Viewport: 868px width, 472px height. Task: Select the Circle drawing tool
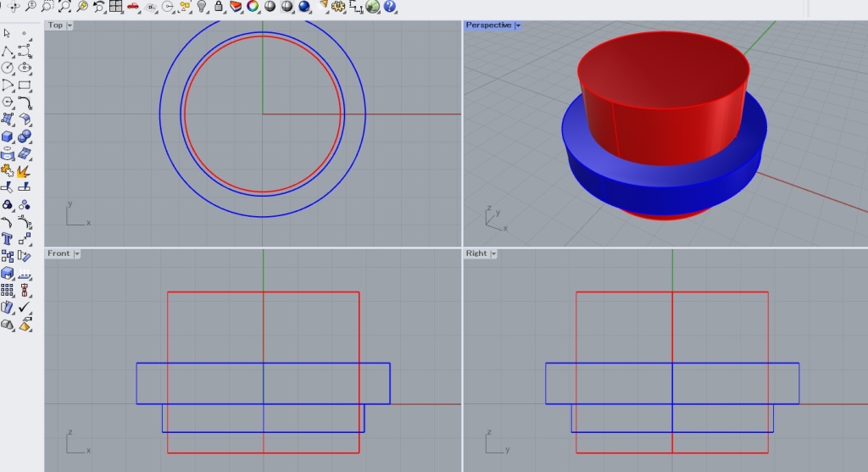7,68
